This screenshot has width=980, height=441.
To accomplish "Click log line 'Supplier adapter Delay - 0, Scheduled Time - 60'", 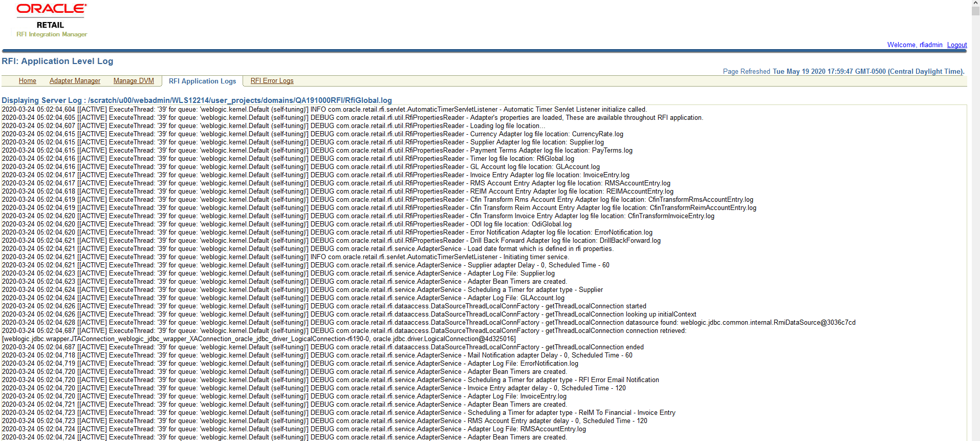I will 306,265.
